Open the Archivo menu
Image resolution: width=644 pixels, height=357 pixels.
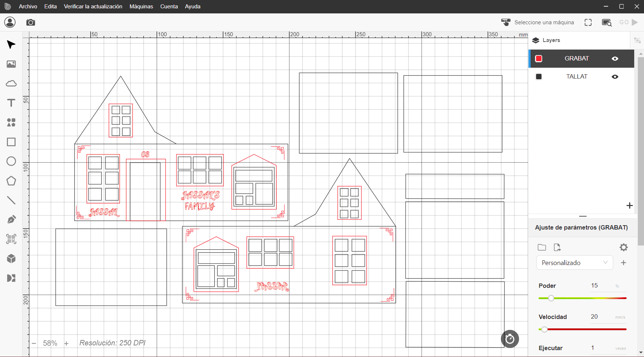click(x=28, y=7)
